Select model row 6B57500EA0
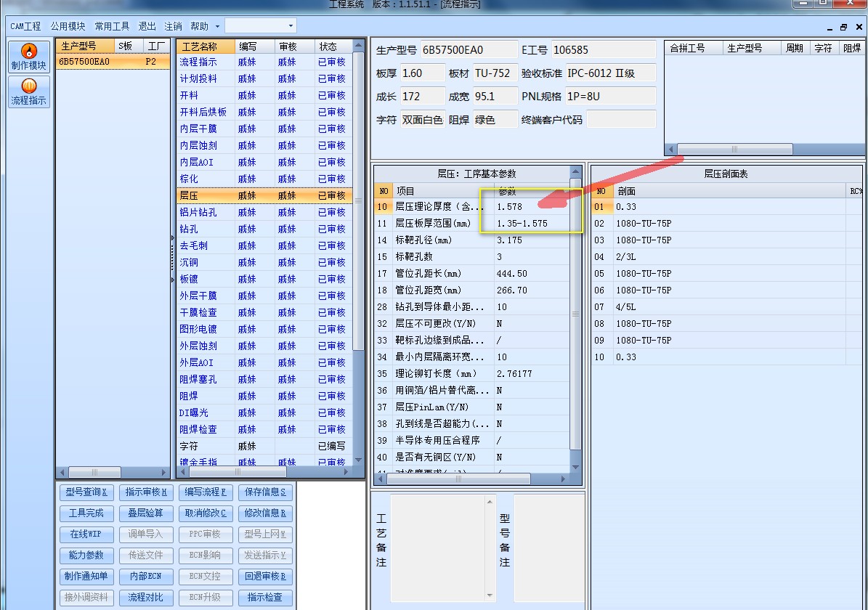Screen dimensions: 868x610 [113, 62]
